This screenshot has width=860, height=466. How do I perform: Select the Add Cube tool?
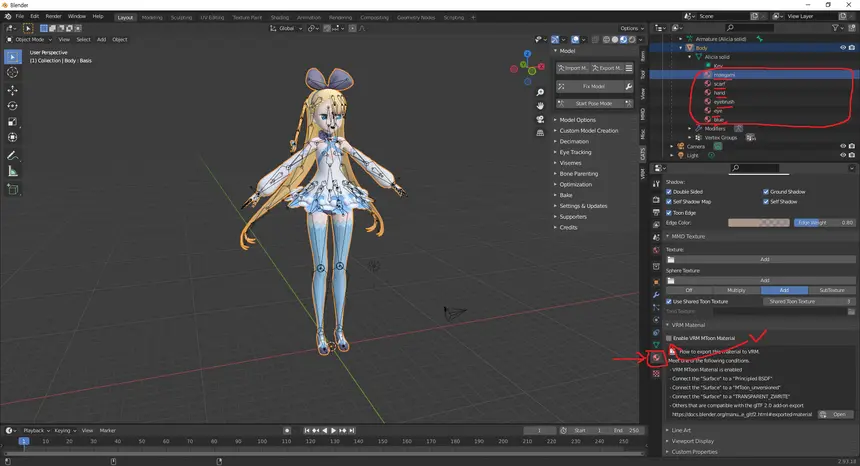click(x=13, y=190)
